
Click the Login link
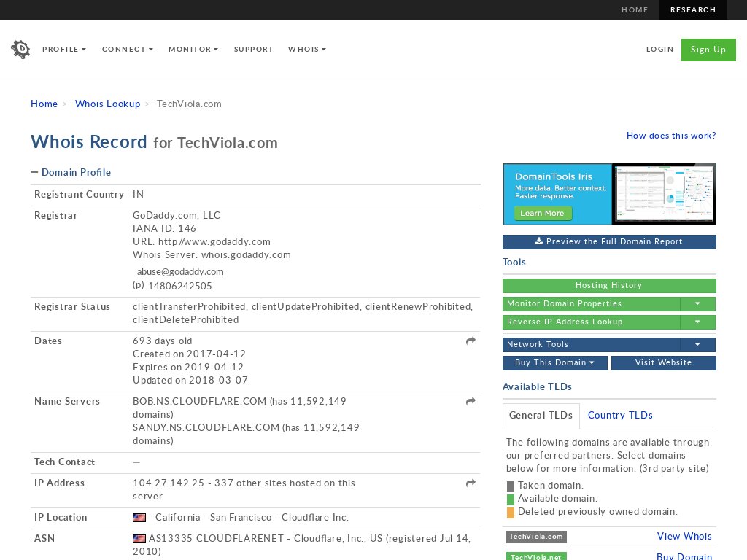[659, 49]
